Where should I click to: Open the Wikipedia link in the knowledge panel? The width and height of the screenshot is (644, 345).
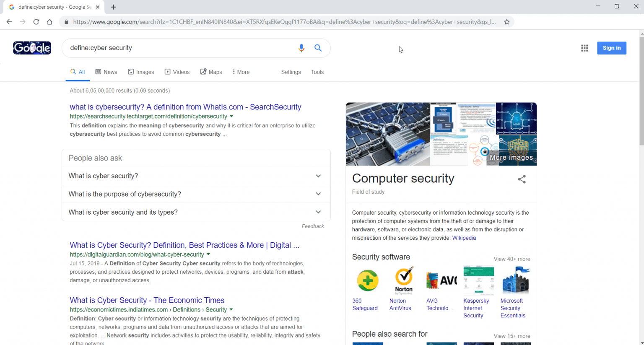coord(464,238)
